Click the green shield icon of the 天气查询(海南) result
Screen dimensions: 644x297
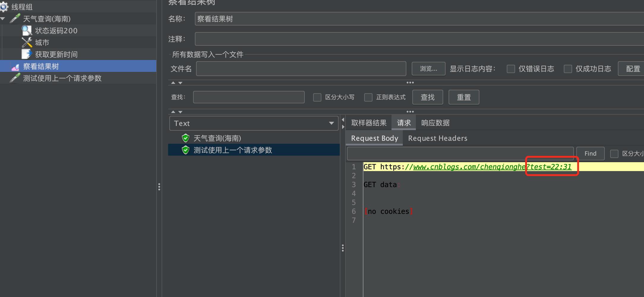[186, 138]
